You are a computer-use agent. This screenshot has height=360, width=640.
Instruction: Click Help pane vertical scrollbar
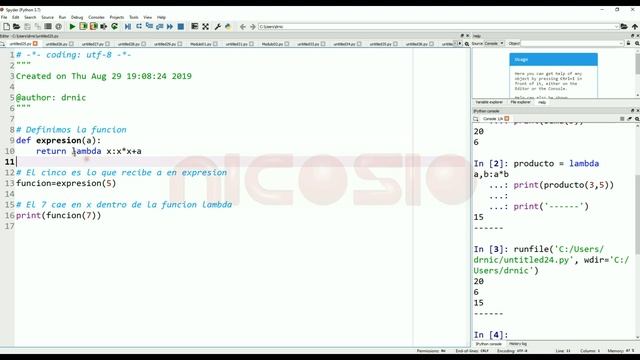point(638,64)
